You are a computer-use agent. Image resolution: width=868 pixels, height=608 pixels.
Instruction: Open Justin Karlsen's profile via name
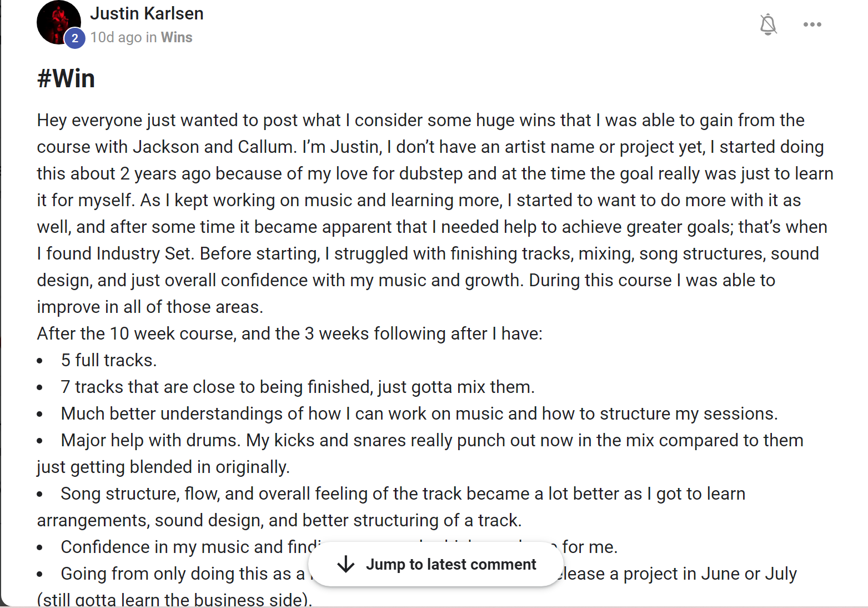tap(147, 13)
